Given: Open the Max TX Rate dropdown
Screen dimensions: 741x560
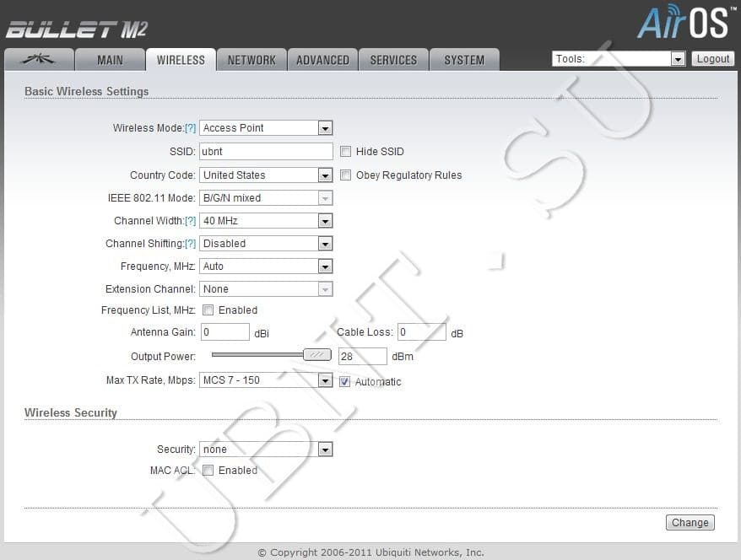Looking at the screenshot, I should click(266, 380).
